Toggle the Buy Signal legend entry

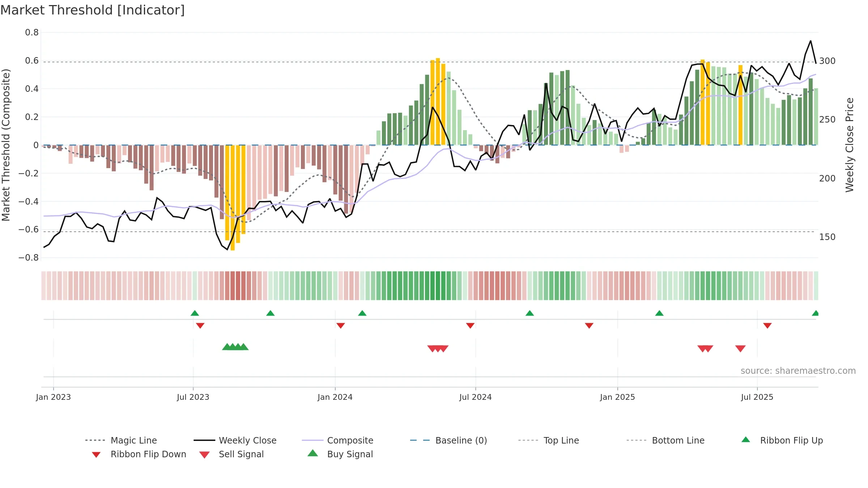pos(340,454)
